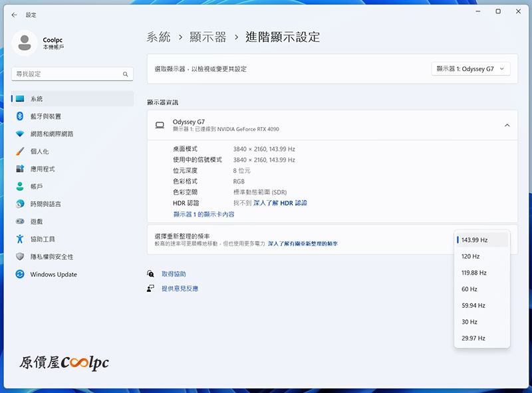The width and height of the screenshot is (532, 393).
Task: Click the Windows Update sync icon
Action: click(20, 274)
